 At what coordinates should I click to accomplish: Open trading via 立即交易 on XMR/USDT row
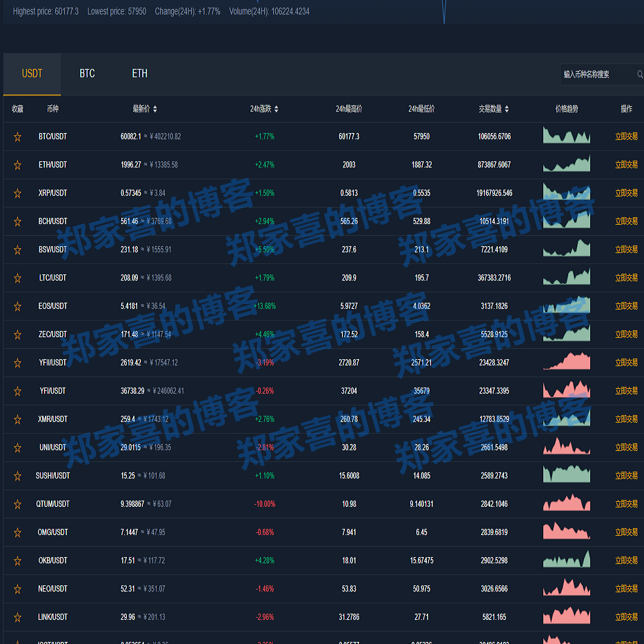(x=626, y=419)
